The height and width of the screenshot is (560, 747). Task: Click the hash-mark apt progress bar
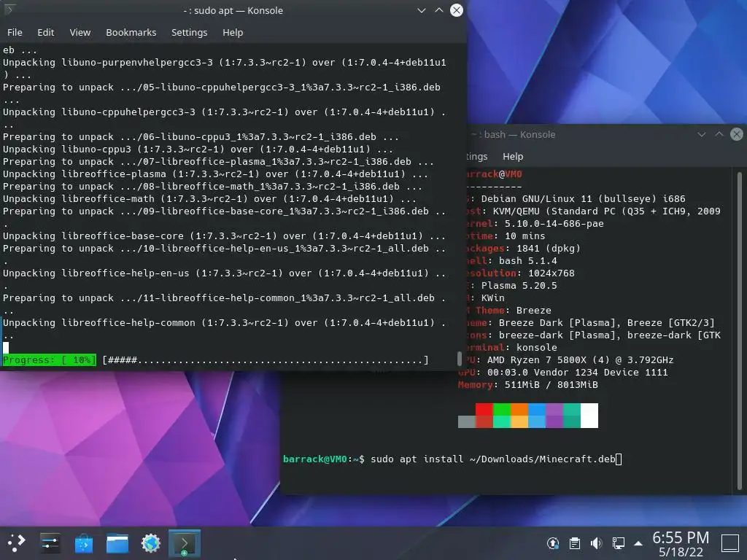[266, 360]
